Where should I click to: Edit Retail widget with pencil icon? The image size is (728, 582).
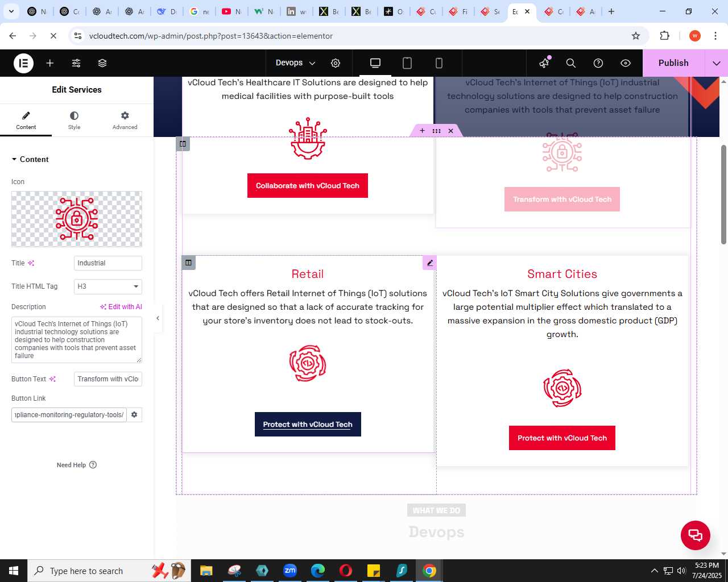pyautogui.click(x=429, y=263)
